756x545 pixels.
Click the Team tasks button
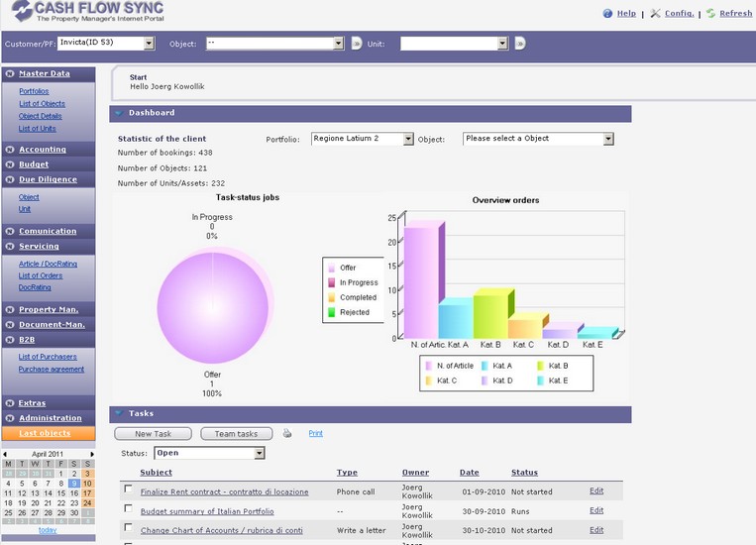click(236, 434)
